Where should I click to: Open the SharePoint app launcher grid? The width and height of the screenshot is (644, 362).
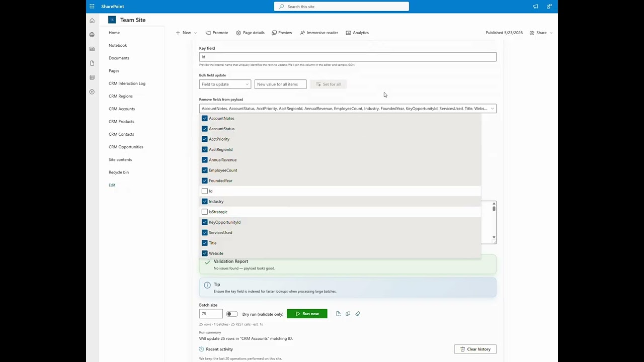[x=92, y=7]
